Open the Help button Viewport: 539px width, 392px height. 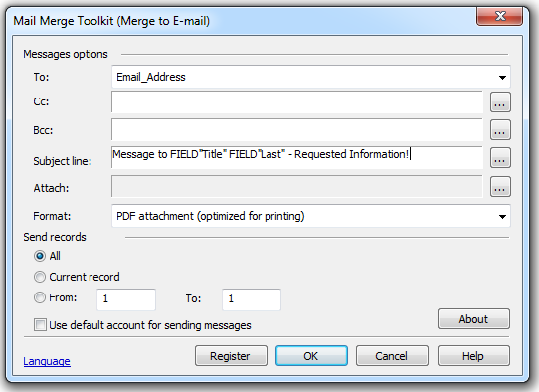(473, 356)
